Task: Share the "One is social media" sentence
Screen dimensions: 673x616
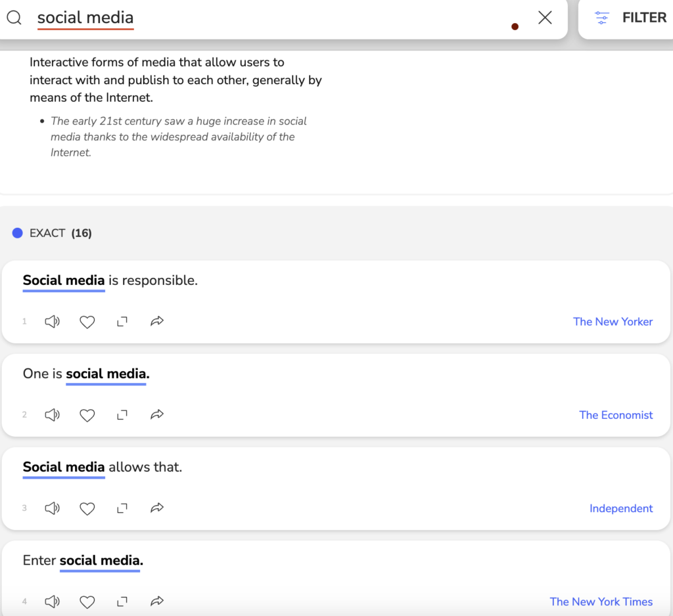Action: pyautogui.click(x=156, y=415)
